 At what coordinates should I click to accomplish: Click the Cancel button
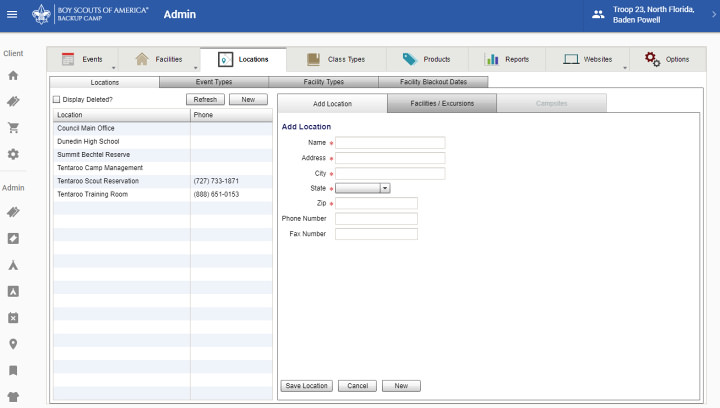pos(357,386)
